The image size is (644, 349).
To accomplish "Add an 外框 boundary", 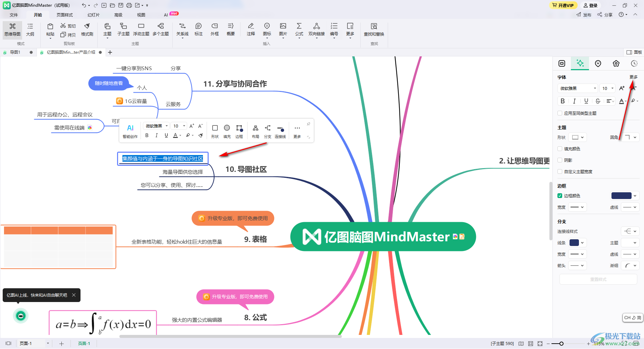I will click(x=215, y=30).
